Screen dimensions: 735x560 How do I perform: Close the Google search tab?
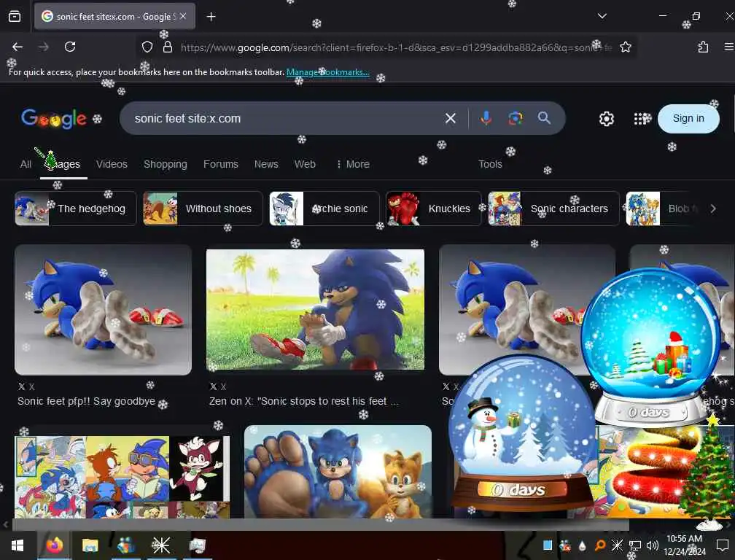[x=183, y=16]
